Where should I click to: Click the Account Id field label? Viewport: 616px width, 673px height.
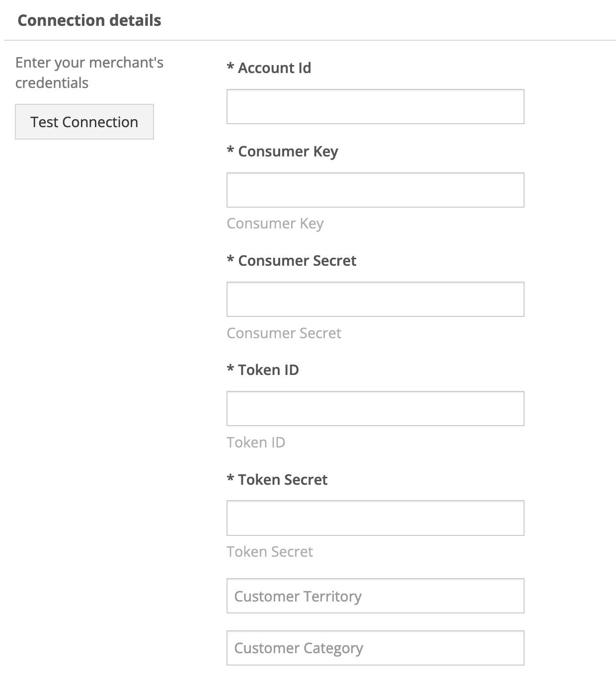[x=274, y=68]
